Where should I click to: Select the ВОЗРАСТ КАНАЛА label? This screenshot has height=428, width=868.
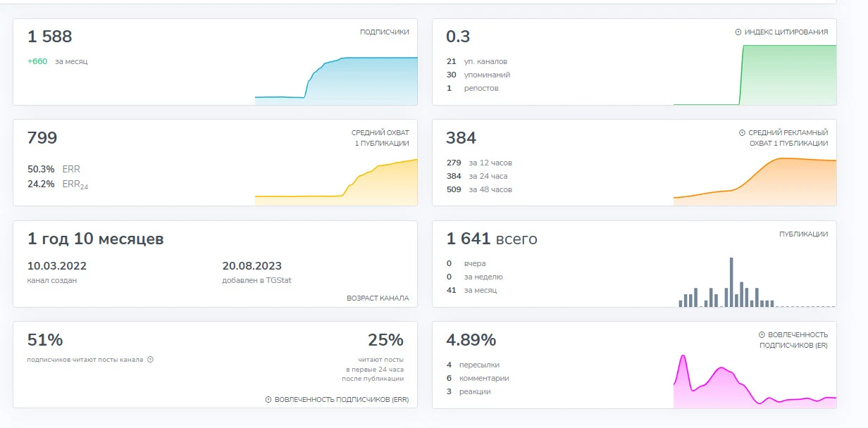pos(378,298)
